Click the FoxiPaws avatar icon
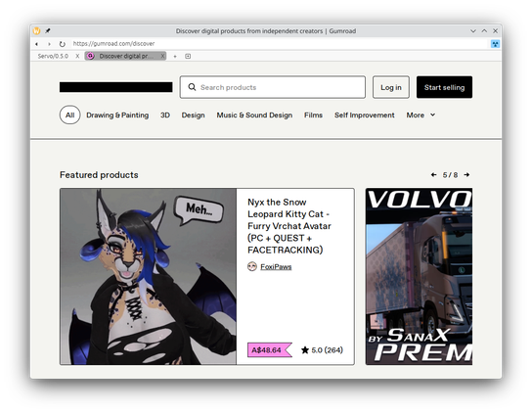 tap(252, 266)
